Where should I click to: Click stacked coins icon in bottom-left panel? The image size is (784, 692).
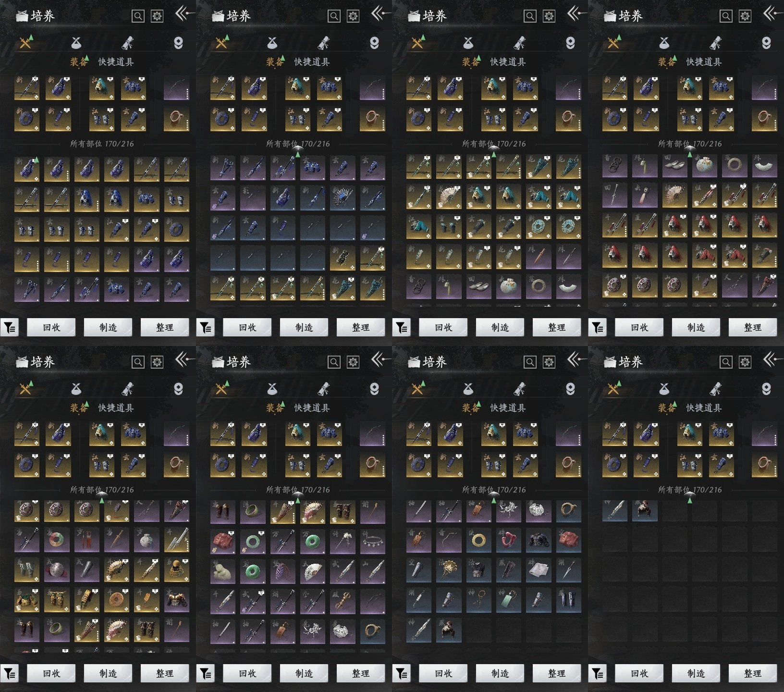tap(178, 389)
